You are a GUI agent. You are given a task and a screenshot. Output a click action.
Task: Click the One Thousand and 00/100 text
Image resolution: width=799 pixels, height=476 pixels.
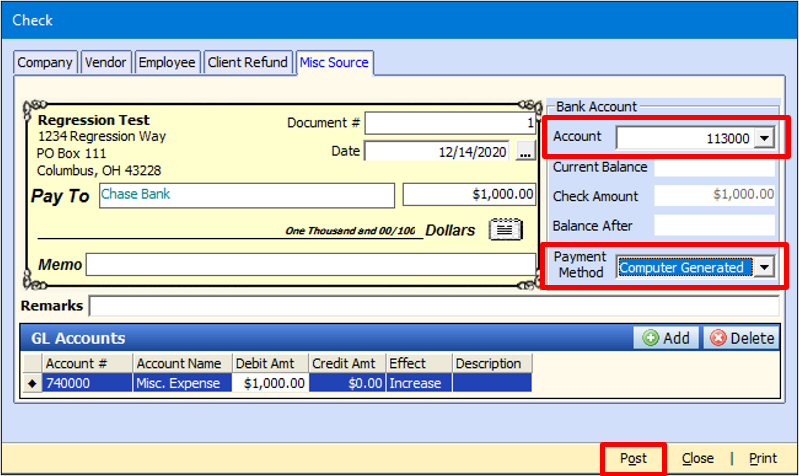point(350,231)
